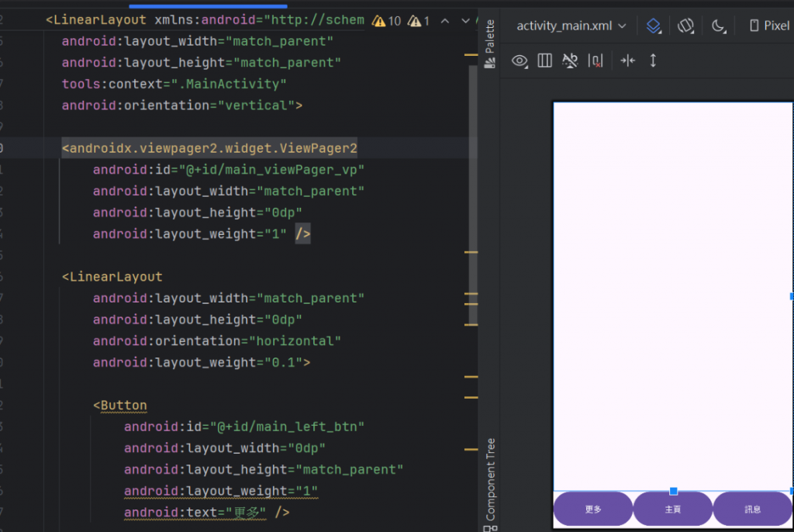Click the warning triangle showing 10

click(386, 21)
